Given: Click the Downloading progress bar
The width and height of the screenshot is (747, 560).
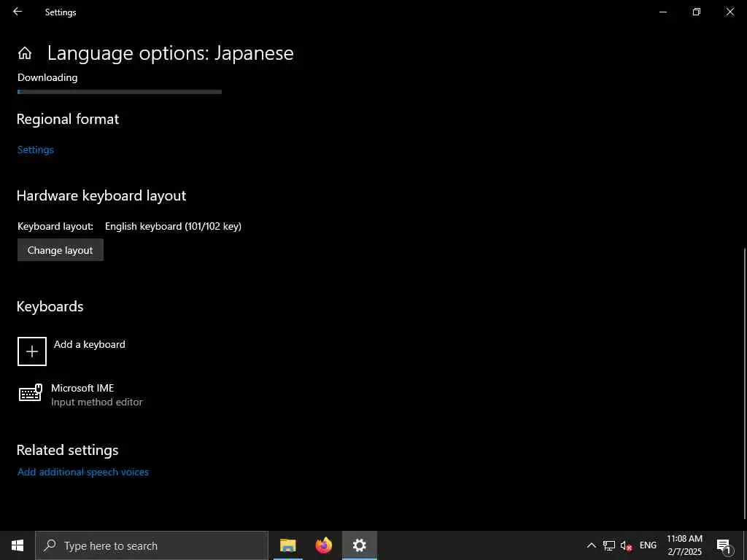Looking at the screenshot, I should pos(120,92).
